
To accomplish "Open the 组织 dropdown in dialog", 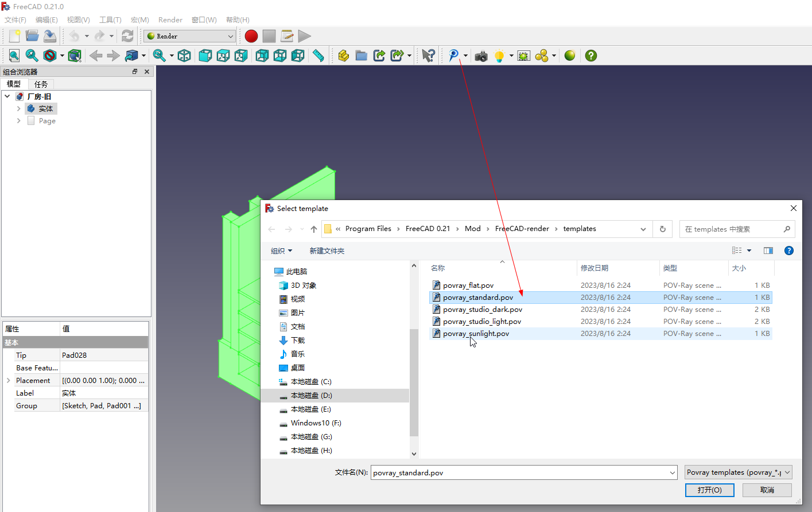I will (x=282, y=251).
